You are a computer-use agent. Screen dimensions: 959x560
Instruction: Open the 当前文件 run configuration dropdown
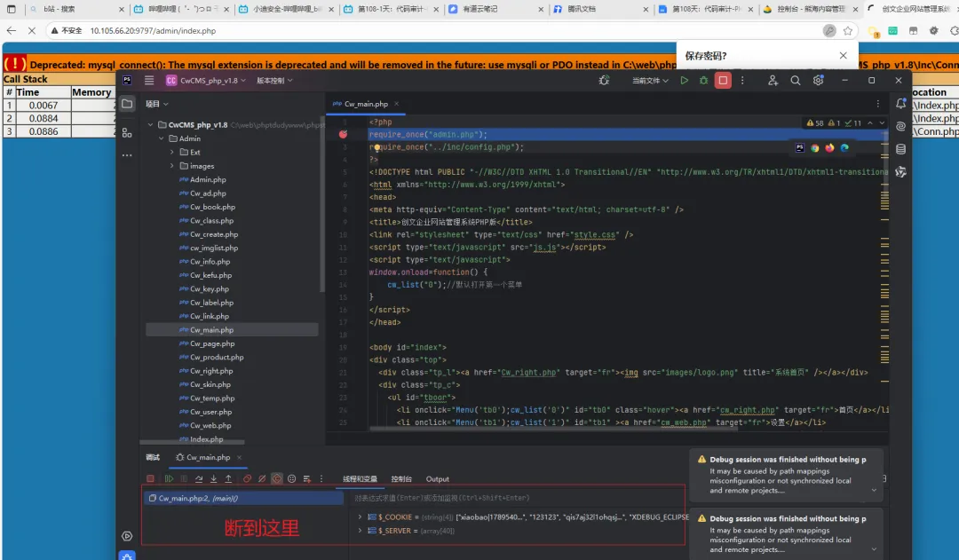pos(649,80)
